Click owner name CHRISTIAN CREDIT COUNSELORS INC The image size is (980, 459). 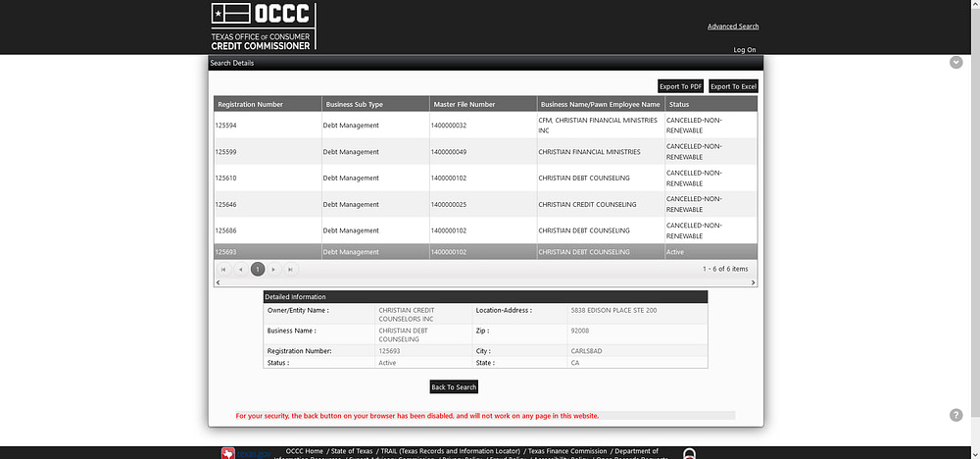407,315
